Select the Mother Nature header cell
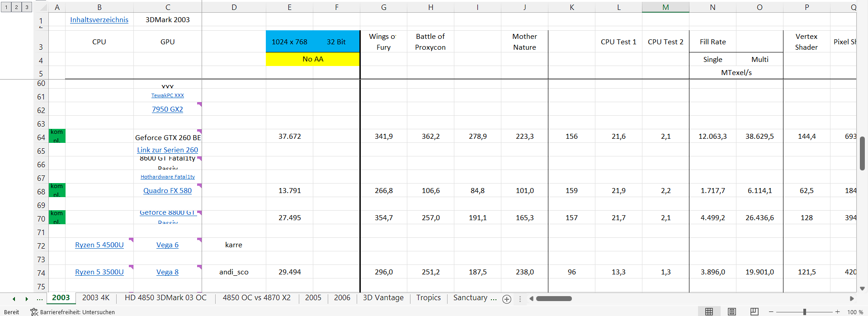Screen dimensions: 868x316 [524, 42]
